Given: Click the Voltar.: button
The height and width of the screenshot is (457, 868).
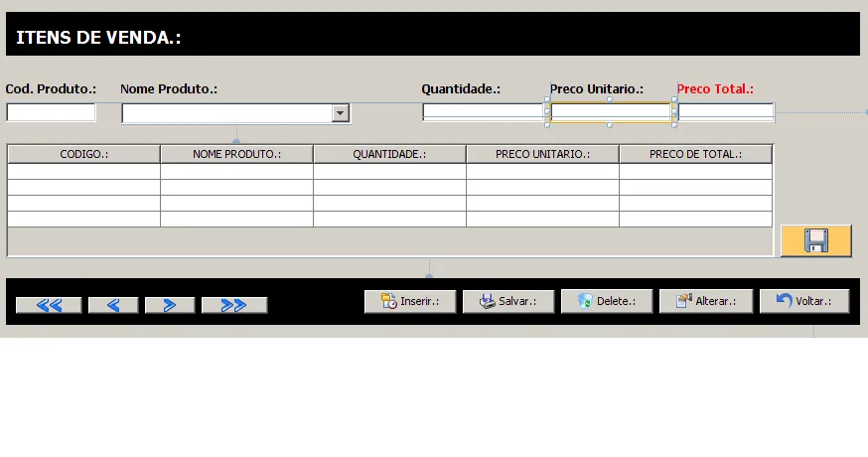Looking at the screenshot, I should 804,301.
